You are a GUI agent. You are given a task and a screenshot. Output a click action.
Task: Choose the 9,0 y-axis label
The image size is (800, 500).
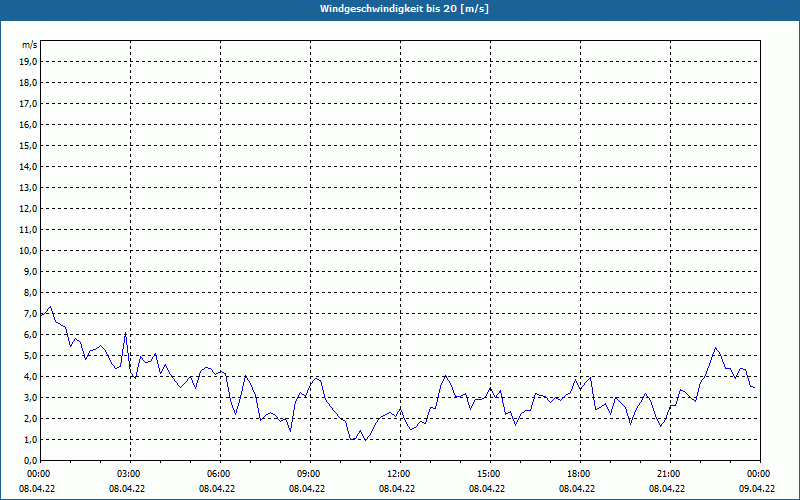pos(31,271)
